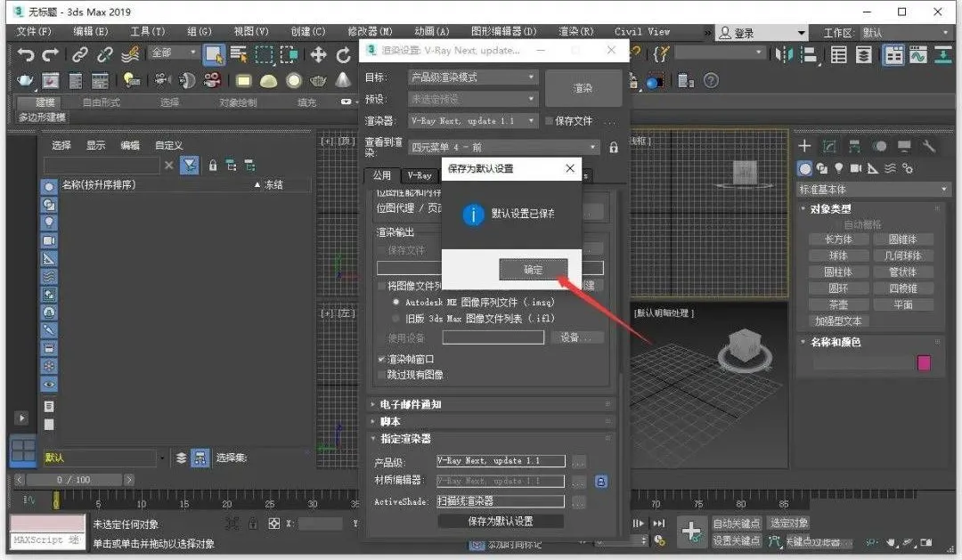Toggle the 自动关键点 button
The image size is (962, 560).
[737, 523]
